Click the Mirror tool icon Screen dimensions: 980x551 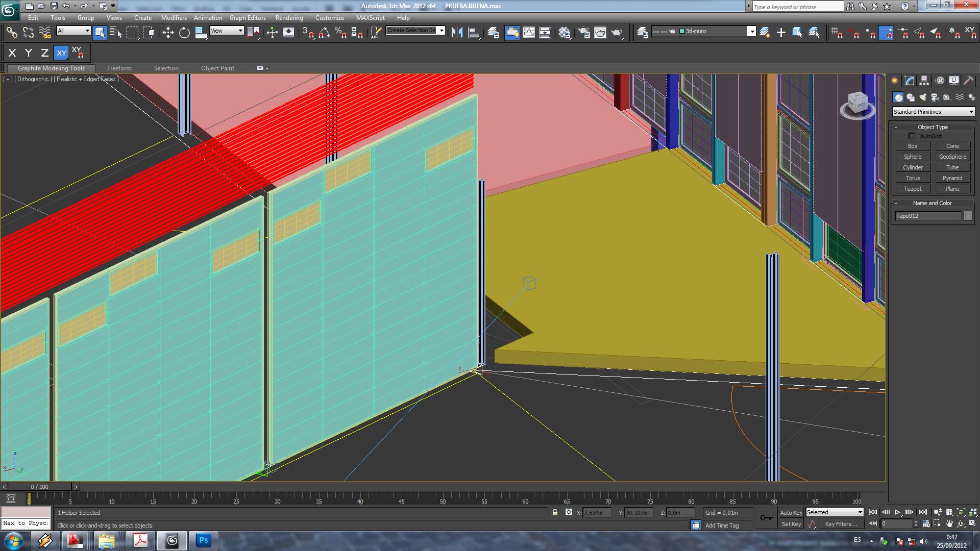coord(457,33)
